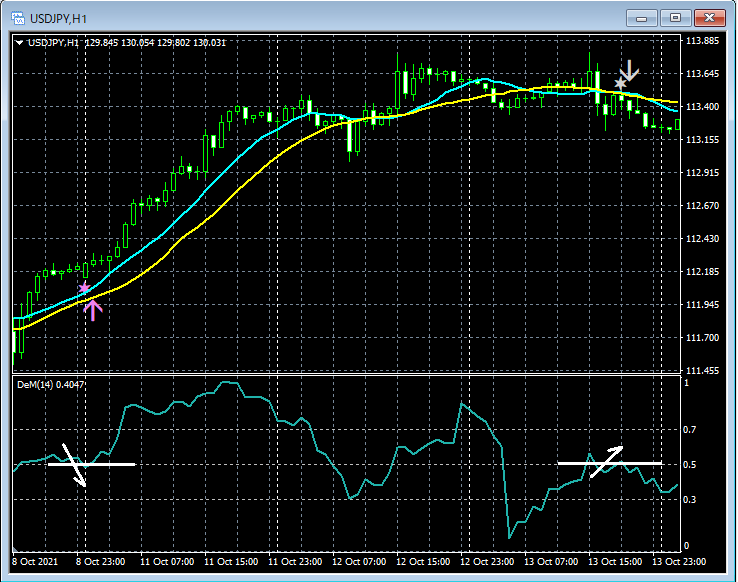The width and height of the screenshot is (738, 582).
Task: Minimize the USDJPY,H1 chart window
Action: pyautogui.click(x=641, y=18)
